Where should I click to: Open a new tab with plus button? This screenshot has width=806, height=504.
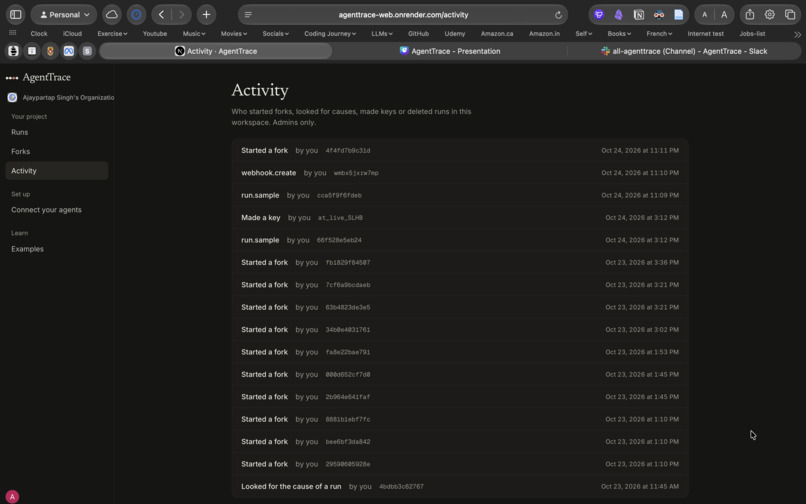coord(206,14)
